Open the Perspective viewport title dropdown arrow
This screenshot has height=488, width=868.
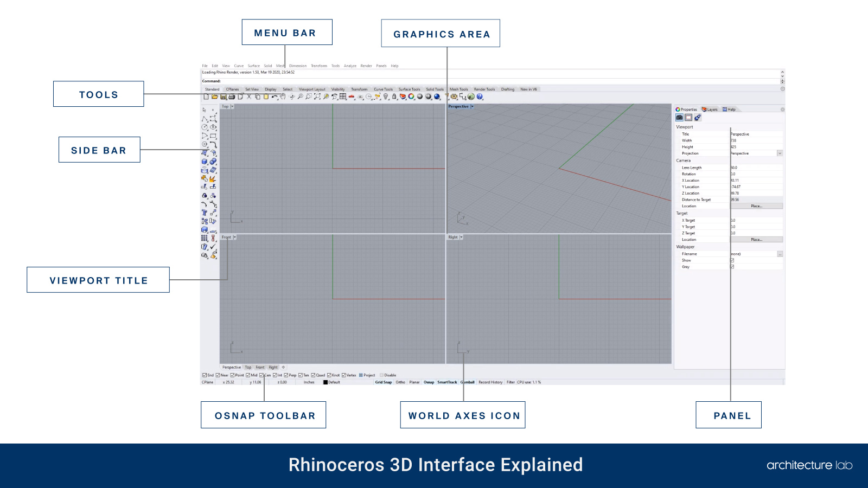472,106
